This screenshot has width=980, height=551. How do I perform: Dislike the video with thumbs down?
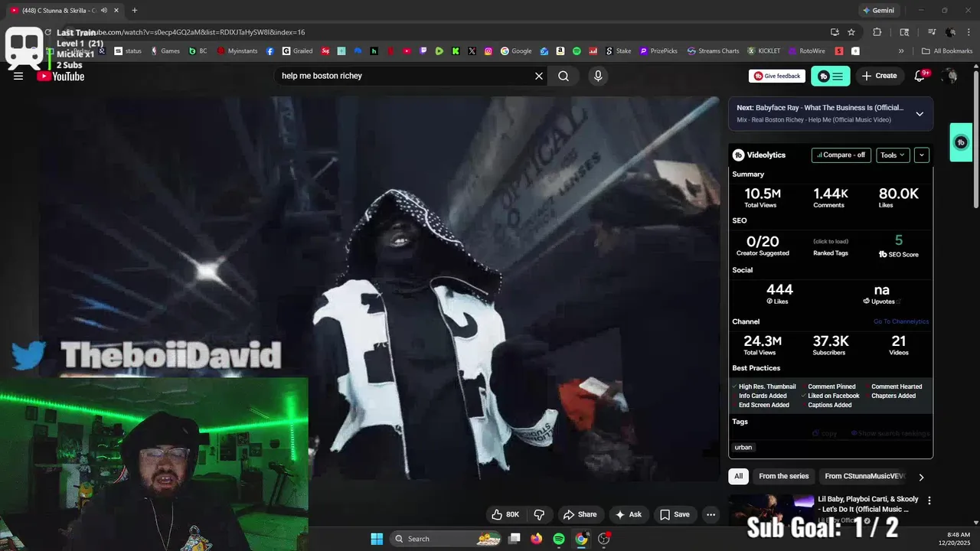click(539, 514)
